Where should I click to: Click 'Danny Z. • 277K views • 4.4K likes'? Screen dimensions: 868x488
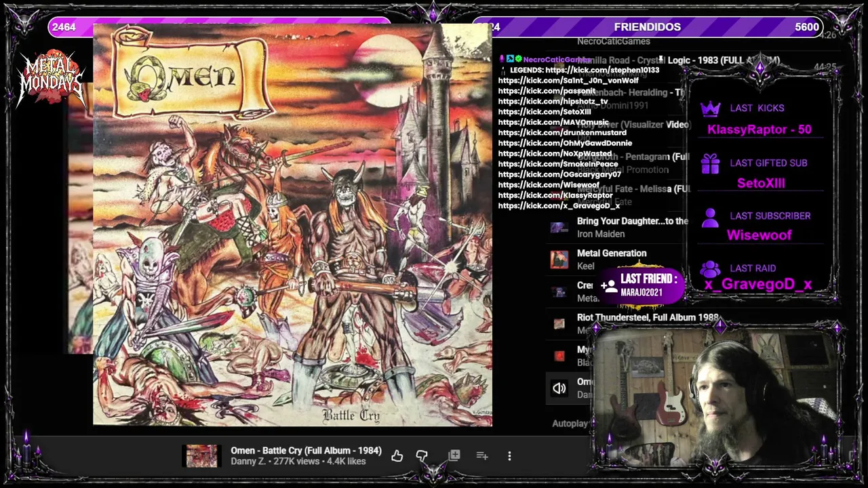click(298, 462)
